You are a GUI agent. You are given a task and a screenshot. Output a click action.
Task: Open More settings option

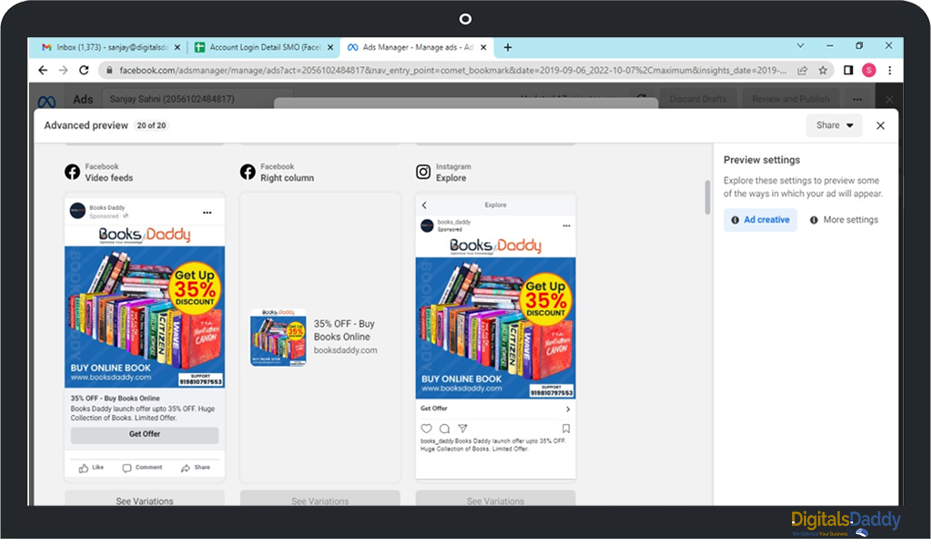coord(844,220)
